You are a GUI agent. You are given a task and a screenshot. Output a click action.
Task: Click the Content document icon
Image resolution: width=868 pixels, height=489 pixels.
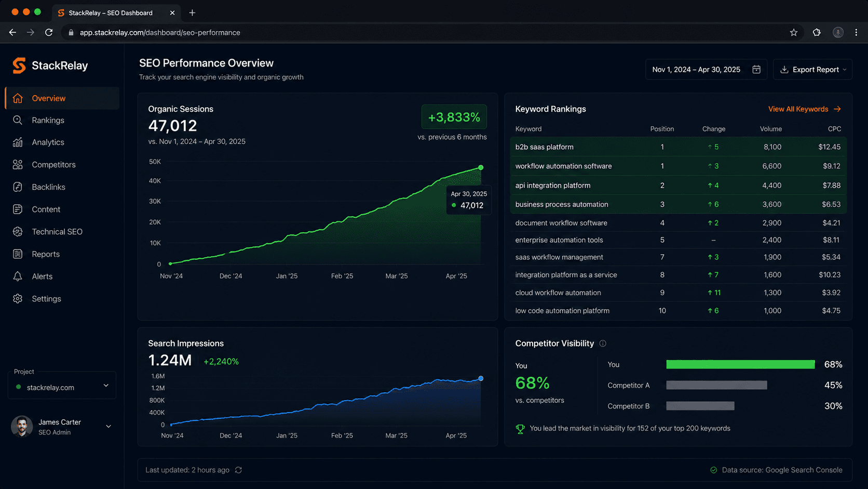(x=18, y=209)
